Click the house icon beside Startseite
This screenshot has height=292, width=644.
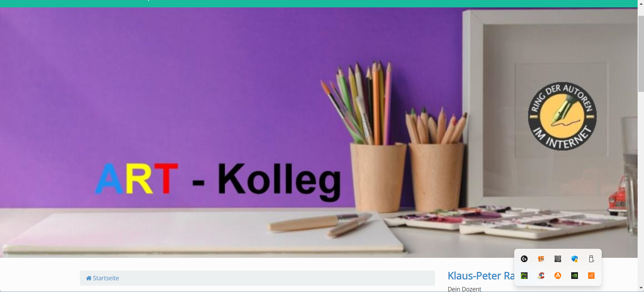tap(89, 278)
